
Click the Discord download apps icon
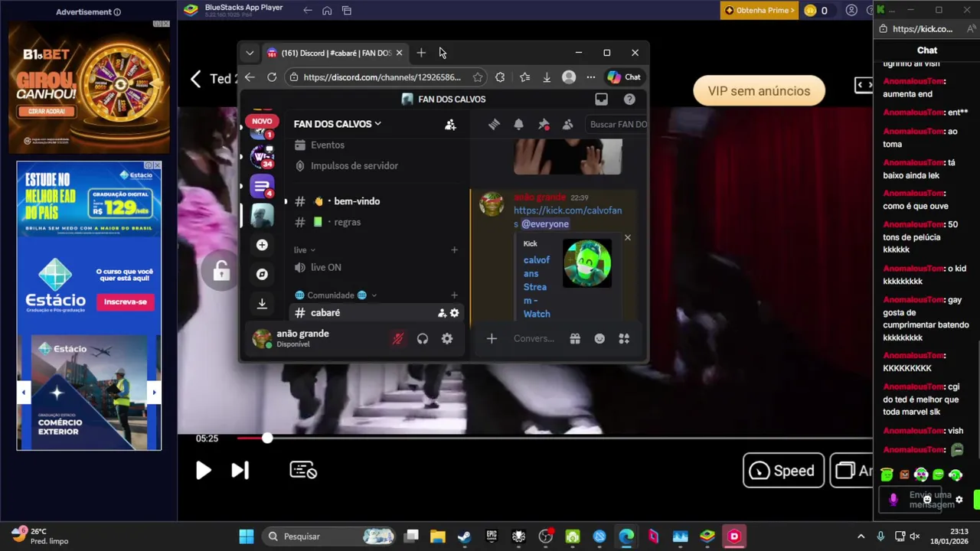click(262, 303)
